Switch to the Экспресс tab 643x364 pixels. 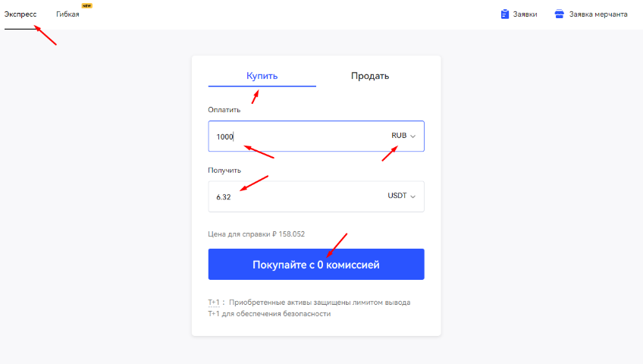pyautogui.click(x=20, y=14)
